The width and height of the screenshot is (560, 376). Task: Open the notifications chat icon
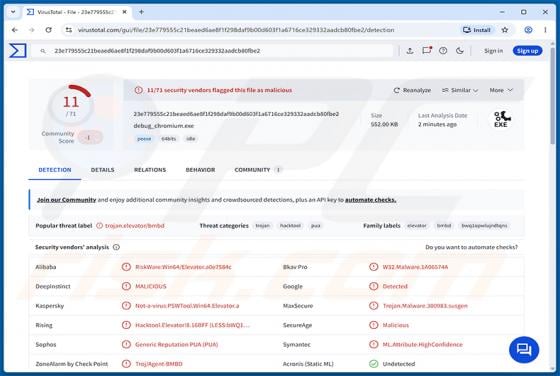pos(427,50)
